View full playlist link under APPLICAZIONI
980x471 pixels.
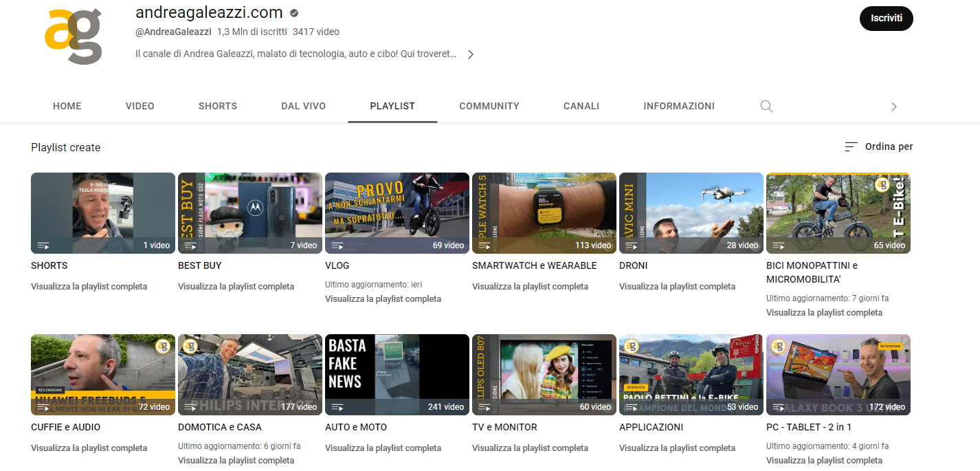pyautogui.click(x=677, y=448)
